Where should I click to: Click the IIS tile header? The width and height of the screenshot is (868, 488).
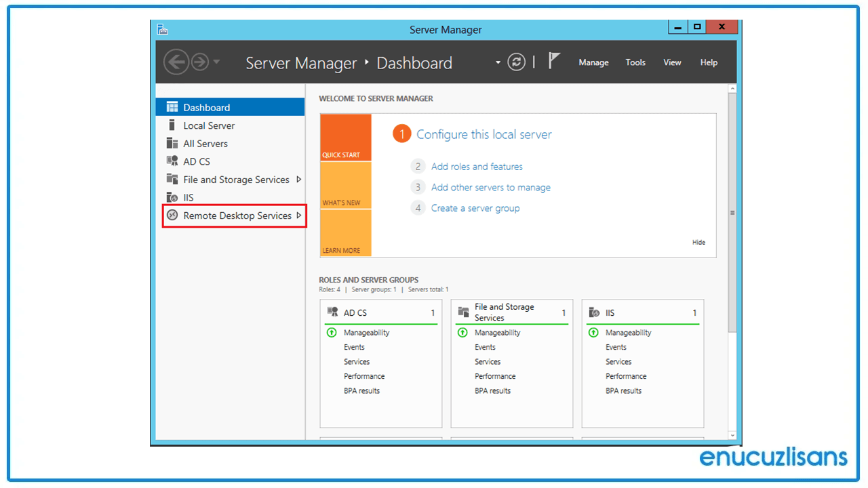pos(642,312)
